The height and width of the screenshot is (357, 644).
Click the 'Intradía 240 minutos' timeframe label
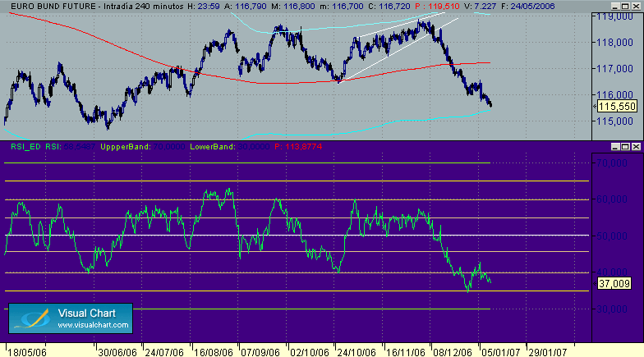[143, 7]
